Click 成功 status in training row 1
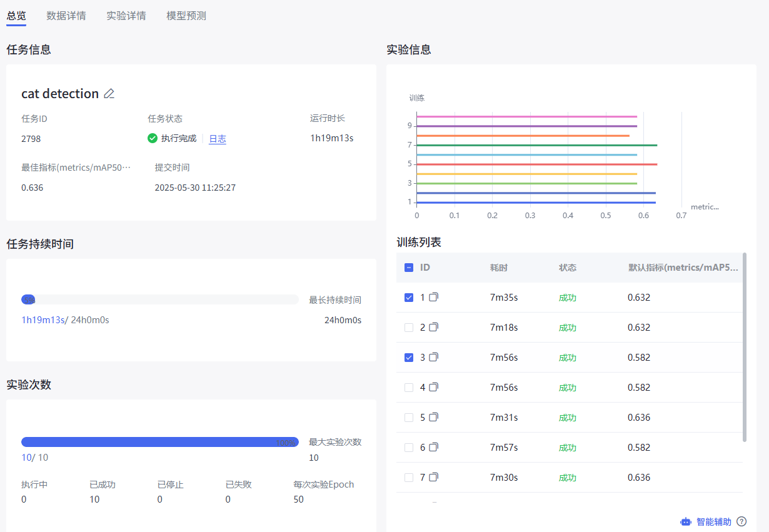The image size is (769, 532). coord(568,298)
